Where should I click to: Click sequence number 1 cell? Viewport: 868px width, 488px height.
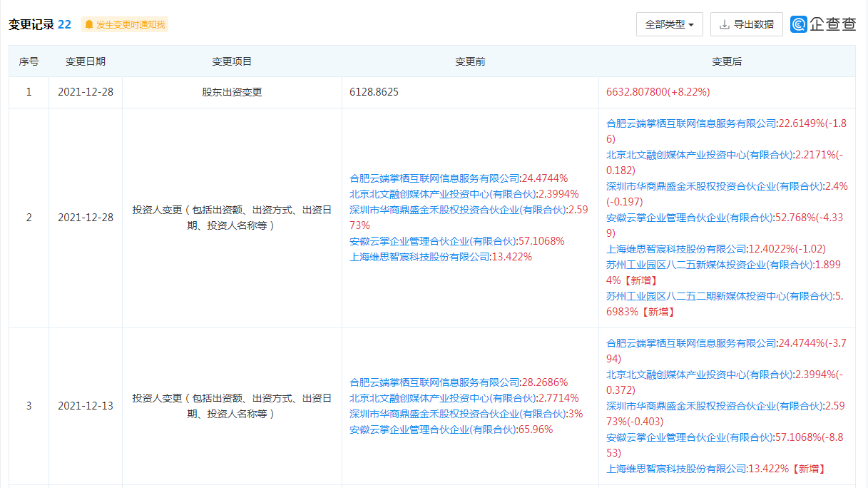point(29,92)
